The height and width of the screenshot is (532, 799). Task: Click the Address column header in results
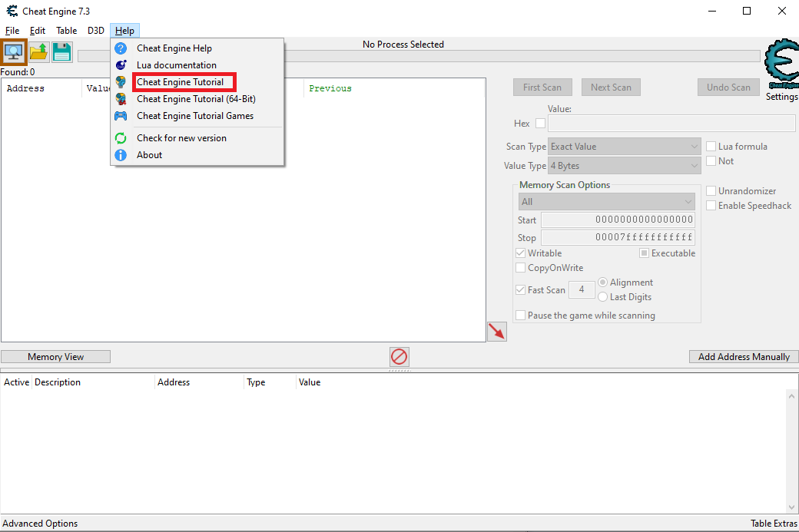coord(41,88)
